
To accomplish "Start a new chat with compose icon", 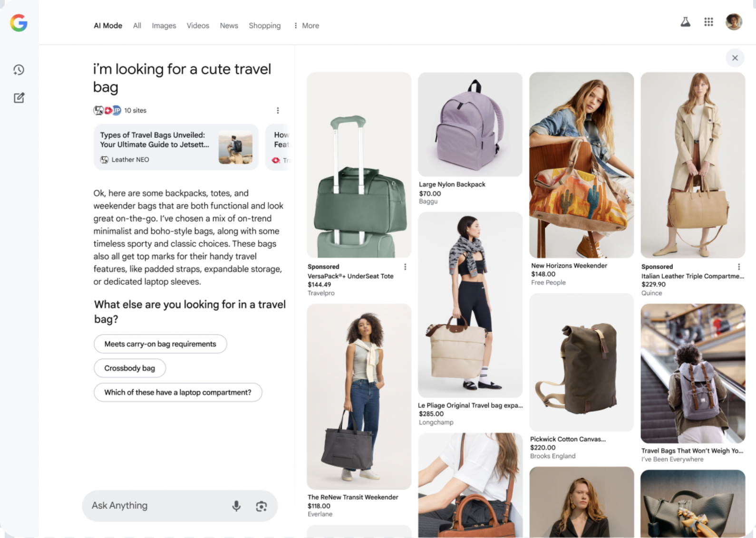I will pos(19,98).
